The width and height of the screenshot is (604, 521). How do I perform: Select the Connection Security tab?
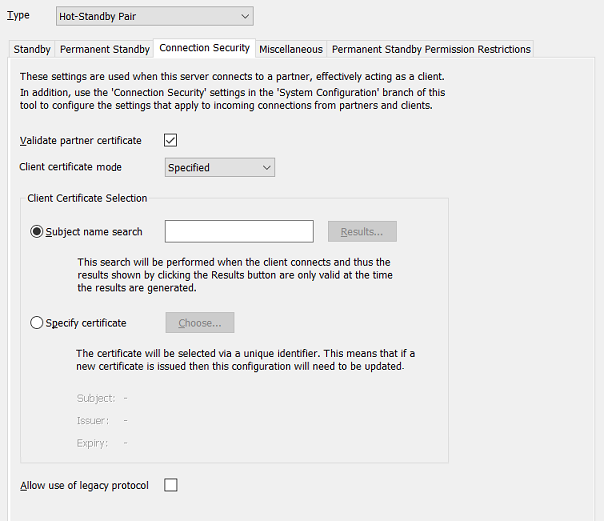pos(204,48)
